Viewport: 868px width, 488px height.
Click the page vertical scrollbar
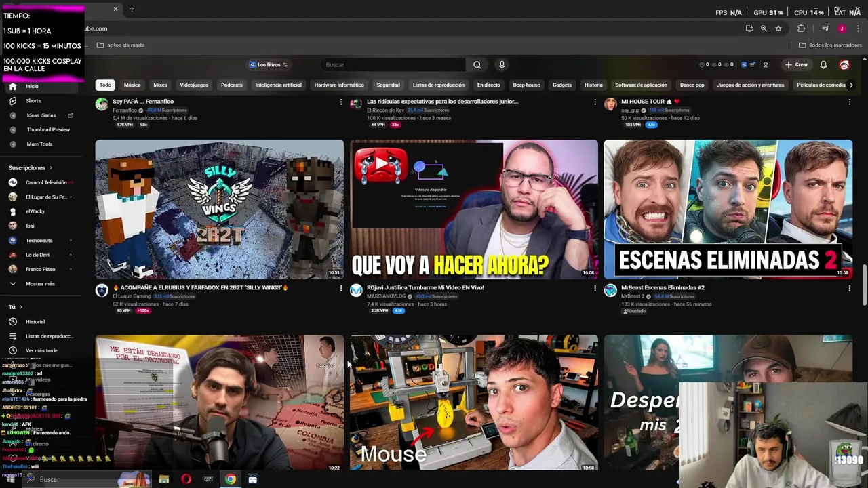pyautogui.click(x=865, y=285)
